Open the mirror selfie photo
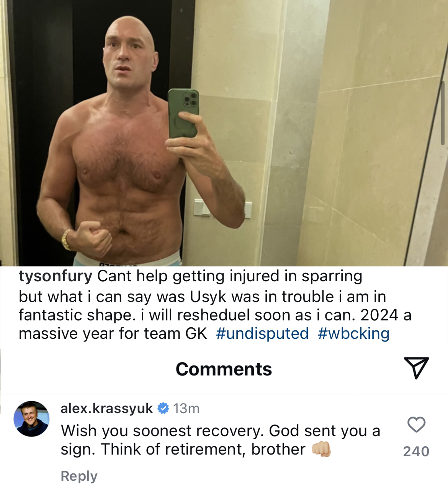This screenshot has width=448, height=504. [x=224, y=133]
